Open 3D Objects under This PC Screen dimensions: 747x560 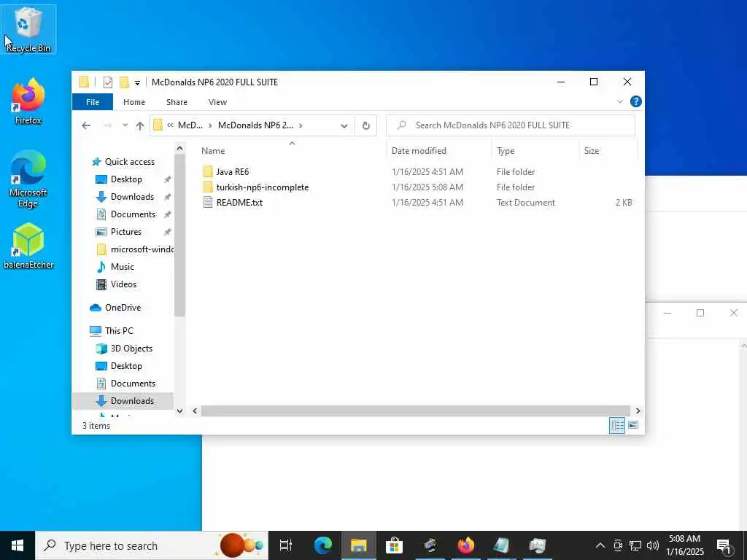click(131, 349)
